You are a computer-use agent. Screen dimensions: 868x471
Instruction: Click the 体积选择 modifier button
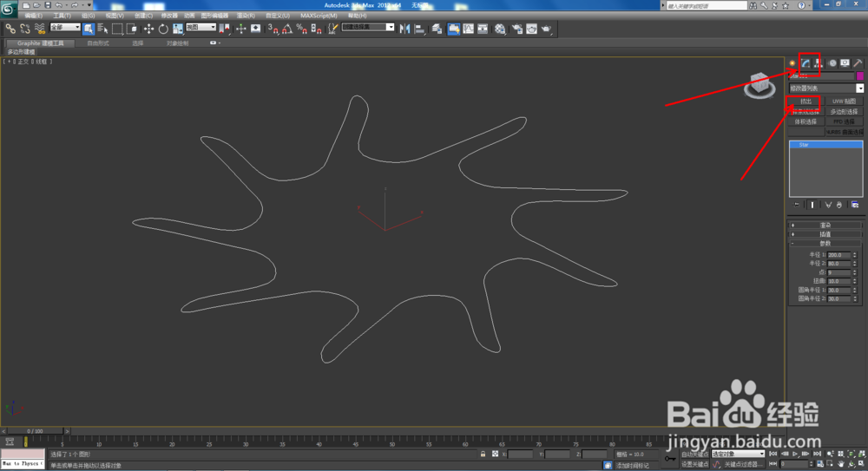pos(806,121)
